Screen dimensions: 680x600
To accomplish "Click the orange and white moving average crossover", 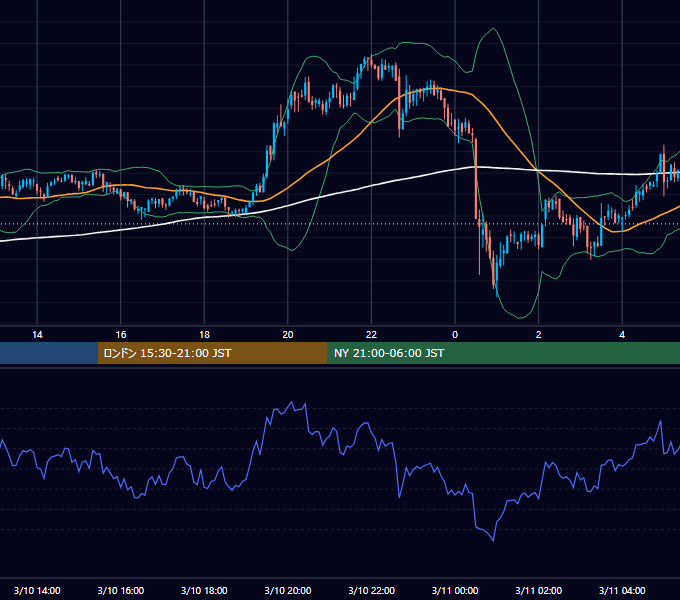I will point(538,170).
